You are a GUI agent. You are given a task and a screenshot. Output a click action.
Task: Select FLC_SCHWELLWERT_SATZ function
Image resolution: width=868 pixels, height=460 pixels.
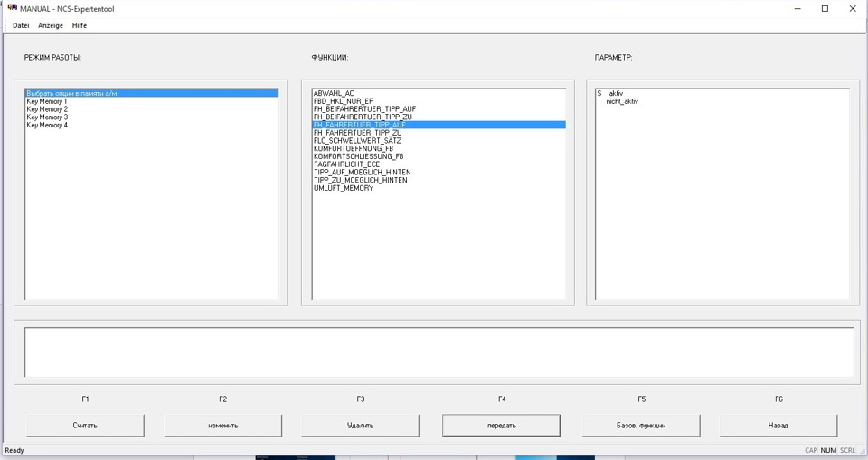click(439, 141)
